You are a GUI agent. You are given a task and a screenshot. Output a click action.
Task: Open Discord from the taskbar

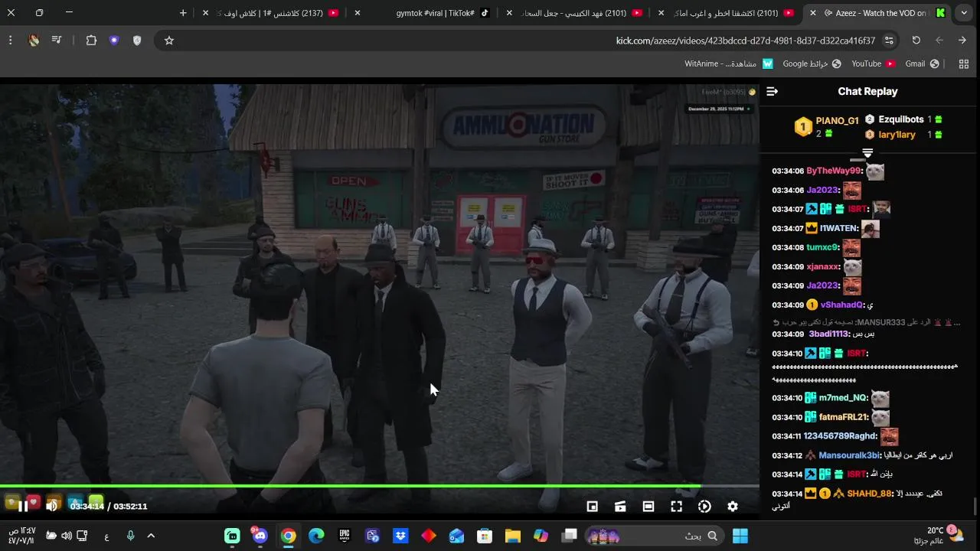pyautogui.click(x=260, y=536)
